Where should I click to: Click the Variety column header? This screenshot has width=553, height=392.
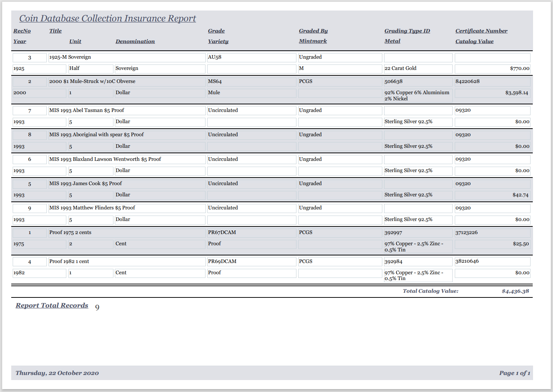(x=218, y=41)
